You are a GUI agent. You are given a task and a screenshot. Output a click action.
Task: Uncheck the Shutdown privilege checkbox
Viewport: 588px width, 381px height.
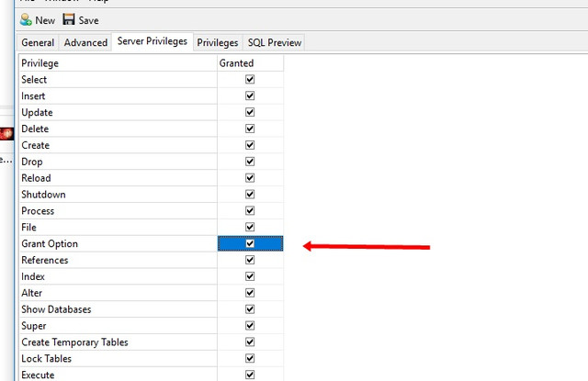pyautogui.click(x=250, y=195)
